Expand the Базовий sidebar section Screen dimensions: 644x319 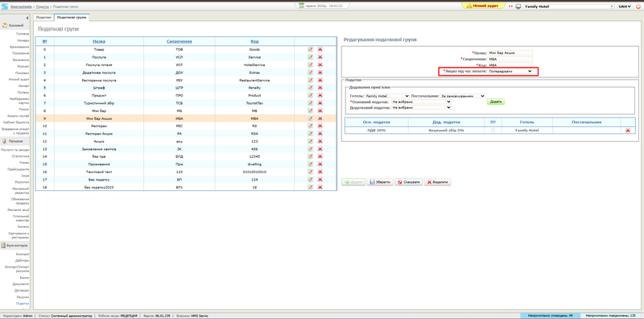tap(14, 26)
